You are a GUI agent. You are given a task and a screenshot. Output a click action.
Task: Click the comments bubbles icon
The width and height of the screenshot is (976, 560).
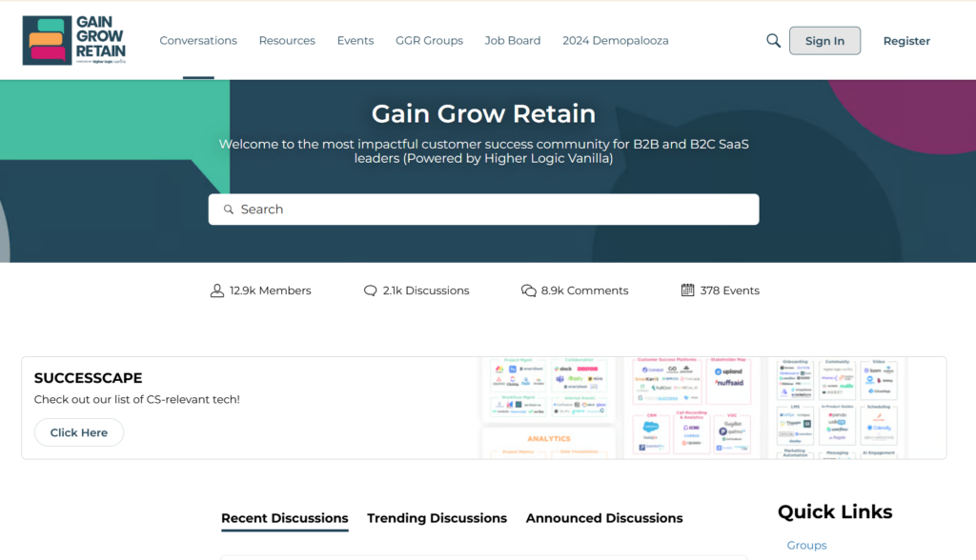[528, 290]
